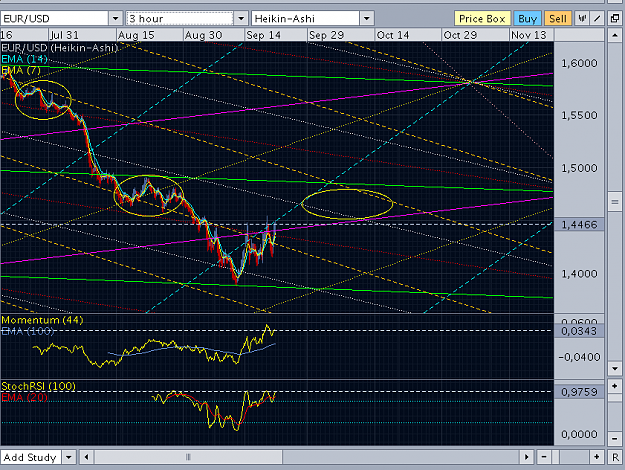625x470 pixels.
Task: Expand price scale with right-side plus
Action: 615,386
